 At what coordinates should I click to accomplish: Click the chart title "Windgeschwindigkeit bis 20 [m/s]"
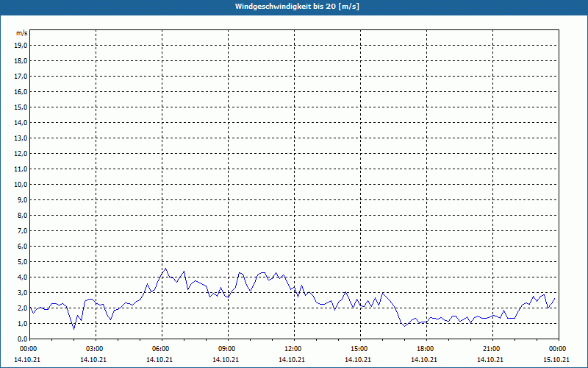[x=297, y=7]
